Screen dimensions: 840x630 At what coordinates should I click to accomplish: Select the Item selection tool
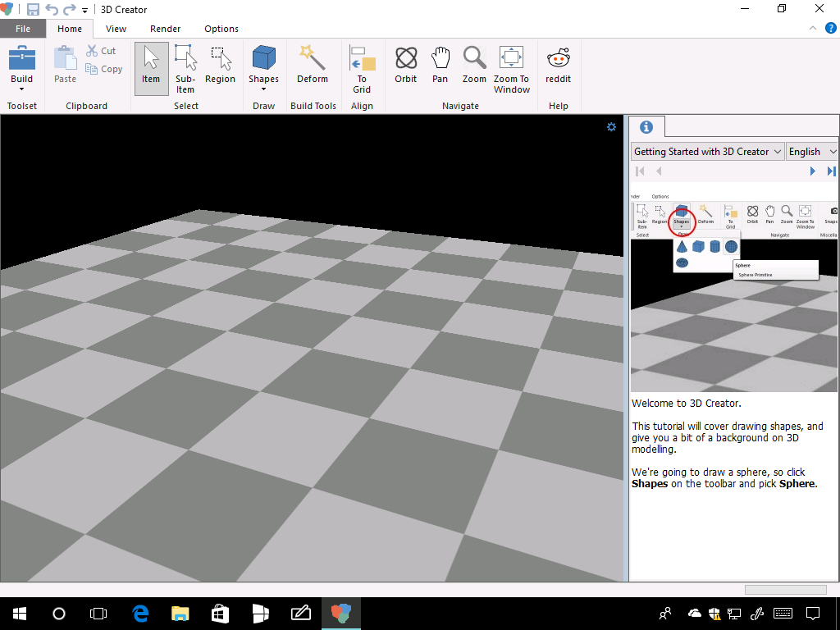[151, 69]
